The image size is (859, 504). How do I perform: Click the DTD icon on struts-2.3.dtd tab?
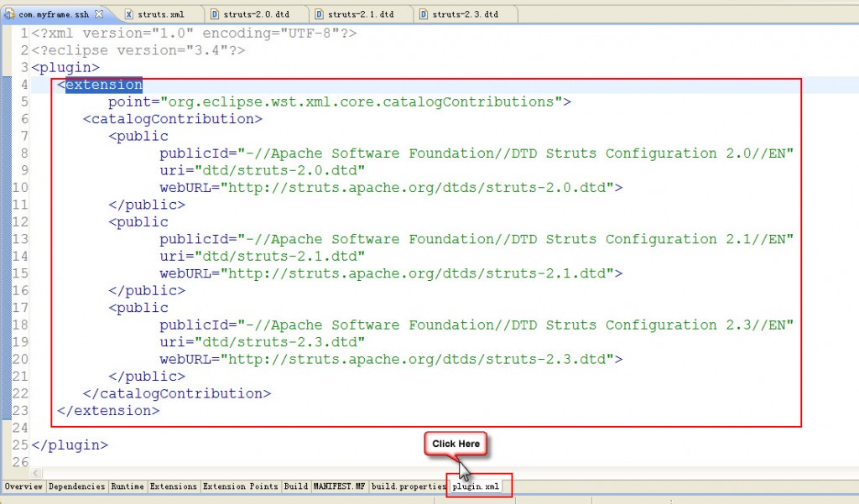tap(424, 14)
